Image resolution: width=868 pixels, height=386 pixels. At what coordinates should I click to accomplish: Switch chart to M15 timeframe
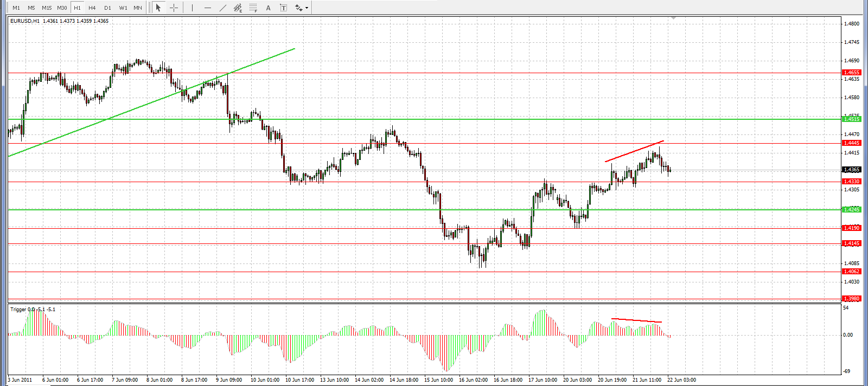47,8
